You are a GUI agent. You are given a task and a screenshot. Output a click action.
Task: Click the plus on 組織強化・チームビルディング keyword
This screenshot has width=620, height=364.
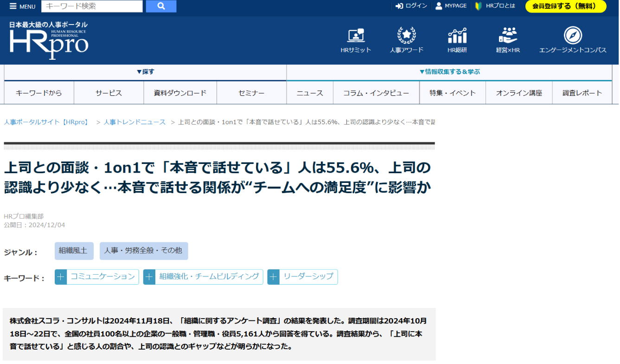[149, 277]
